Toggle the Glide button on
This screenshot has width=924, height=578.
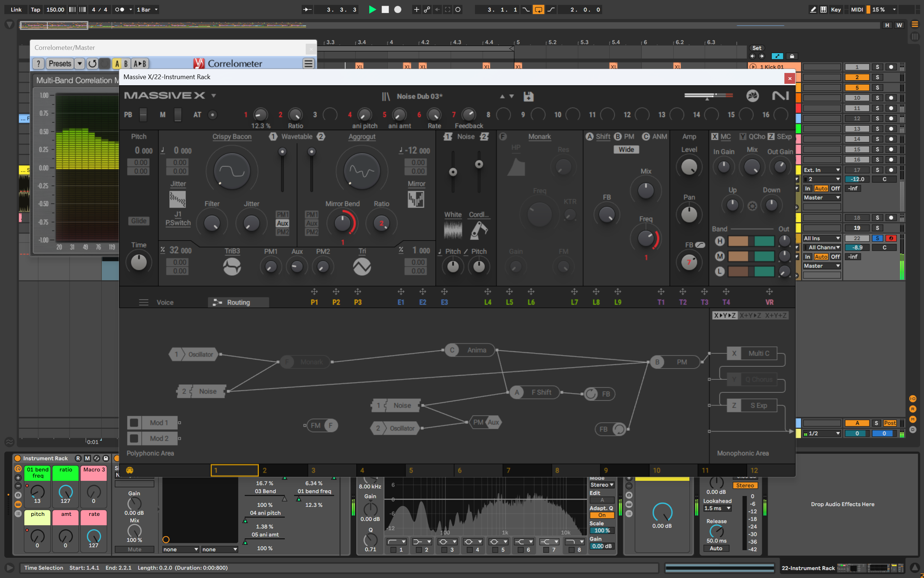coord(139,221)
